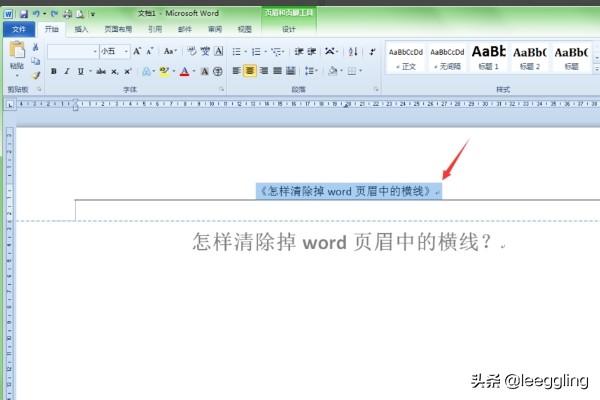Image resolution: width=600 pixels, height=400 pixels.
Task: Increase paragraph indent
Action: coord(312,51)
